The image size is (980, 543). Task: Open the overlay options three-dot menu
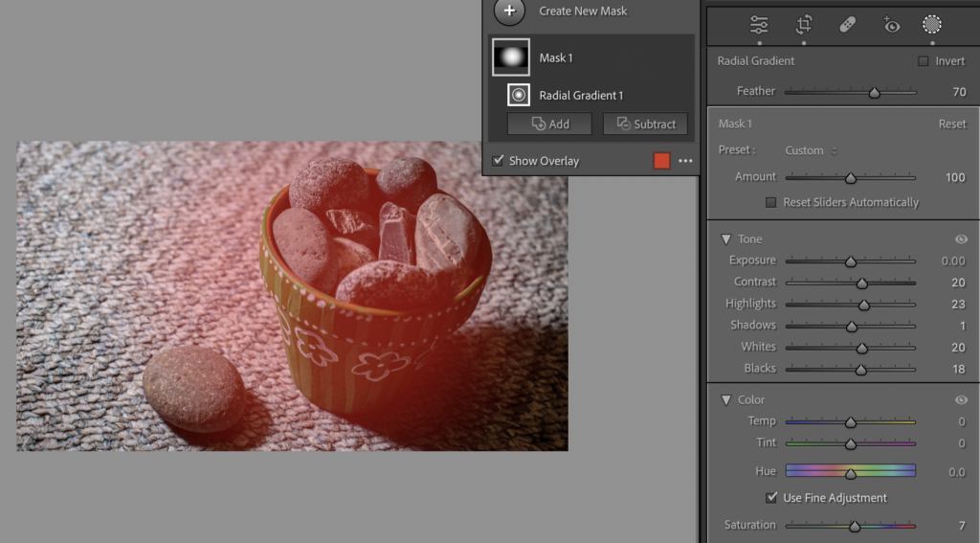685,161
